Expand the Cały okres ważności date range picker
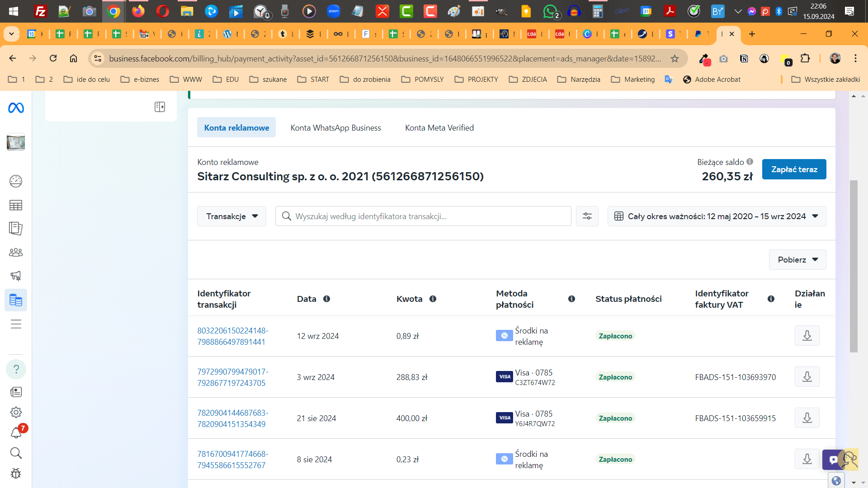Image resolution: width=868 pixels, height=488 pixels. click(x=717, y=216)
